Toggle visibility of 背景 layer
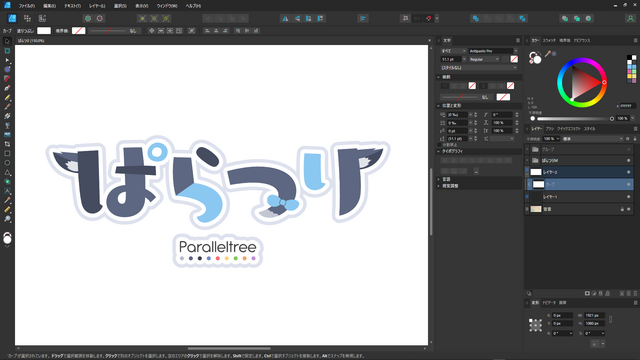The width and height of the screenshot is (640, 360). click(629, 209)
